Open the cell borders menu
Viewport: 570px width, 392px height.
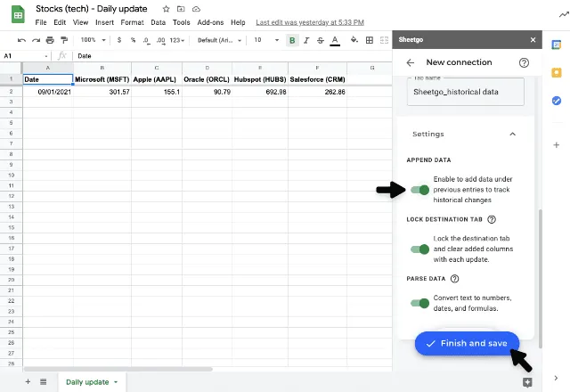click(370, 40)
